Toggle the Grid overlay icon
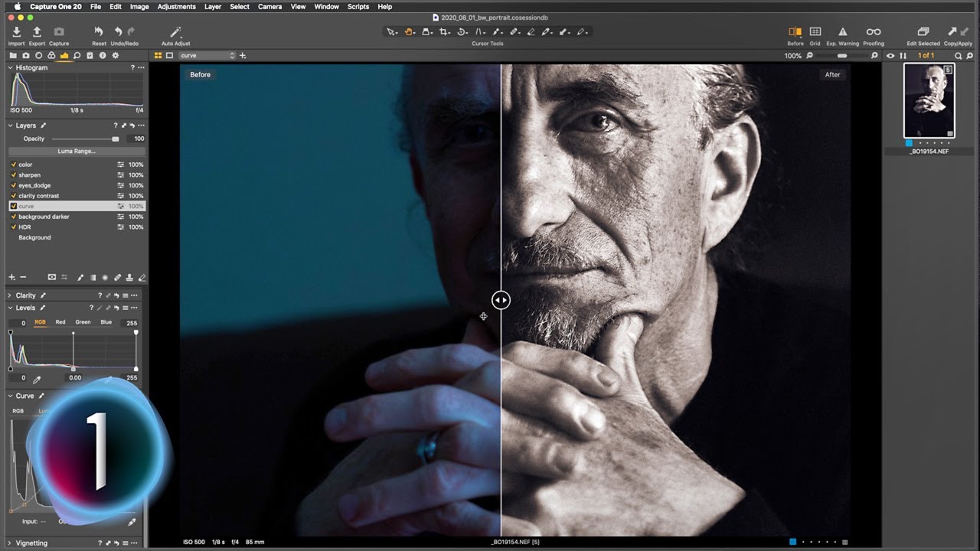This screenshot has width=980, height=551. [815, 31]
